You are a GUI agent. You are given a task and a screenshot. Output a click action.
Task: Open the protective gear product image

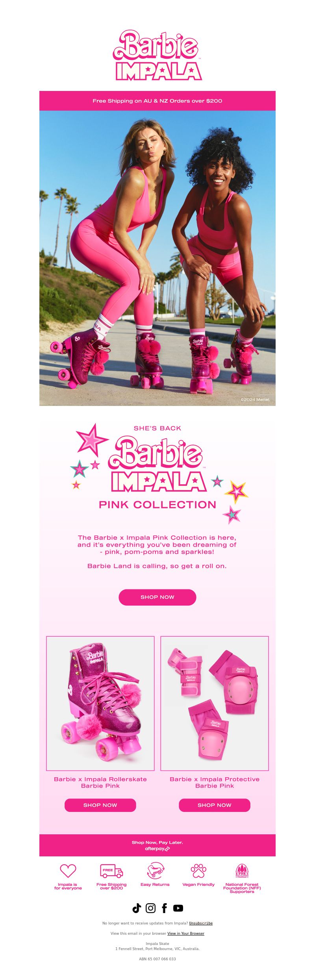(215, 703)
